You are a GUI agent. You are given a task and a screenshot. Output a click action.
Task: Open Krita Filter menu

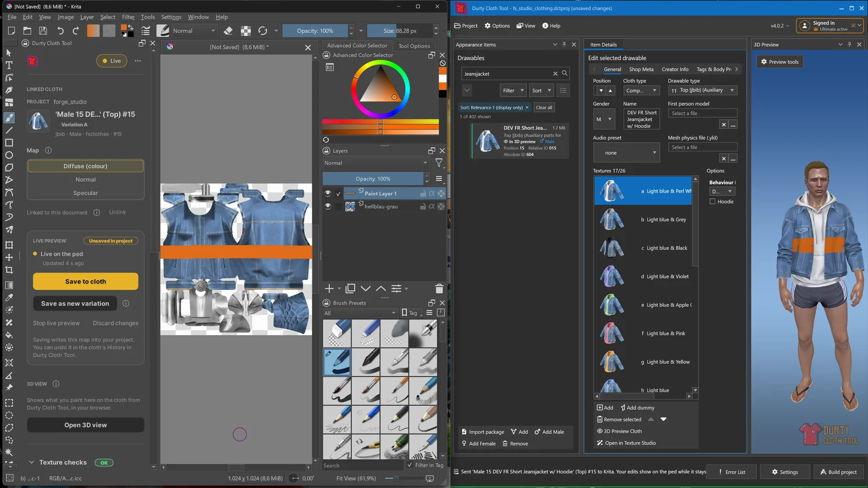pos(128,17)
